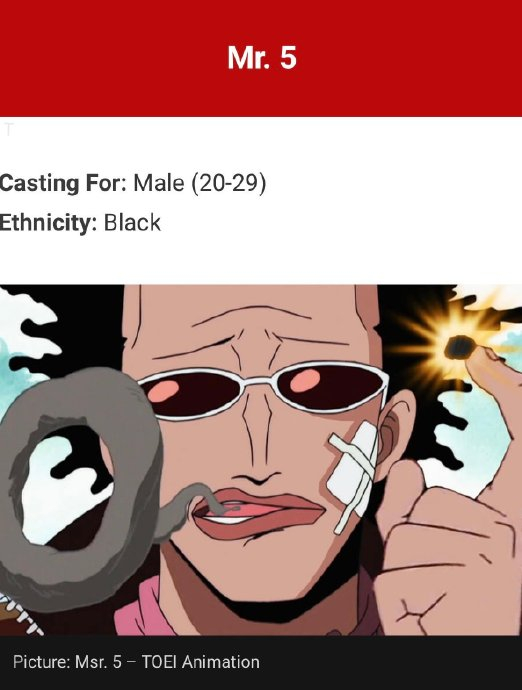The height and width of the screenshot is (690, 522).
Task: Click the "Mr. 5" heading text
Action: click(262, 58)
